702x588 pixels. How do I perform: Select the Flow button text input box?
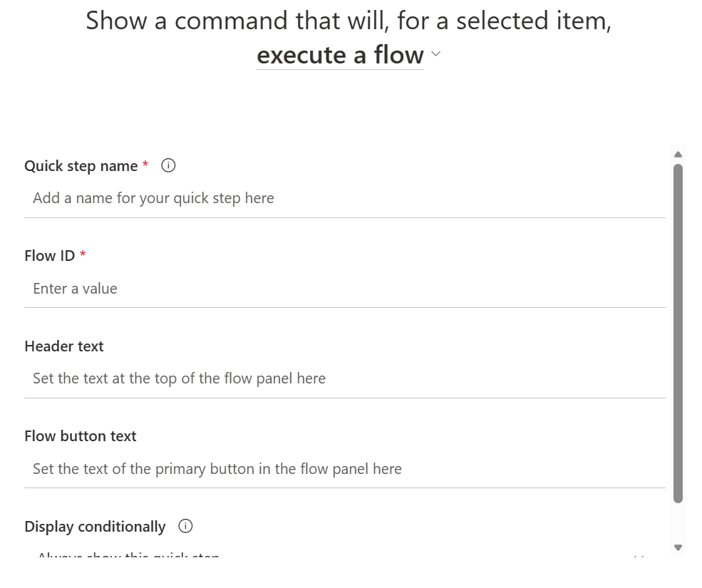click(344, 469)
